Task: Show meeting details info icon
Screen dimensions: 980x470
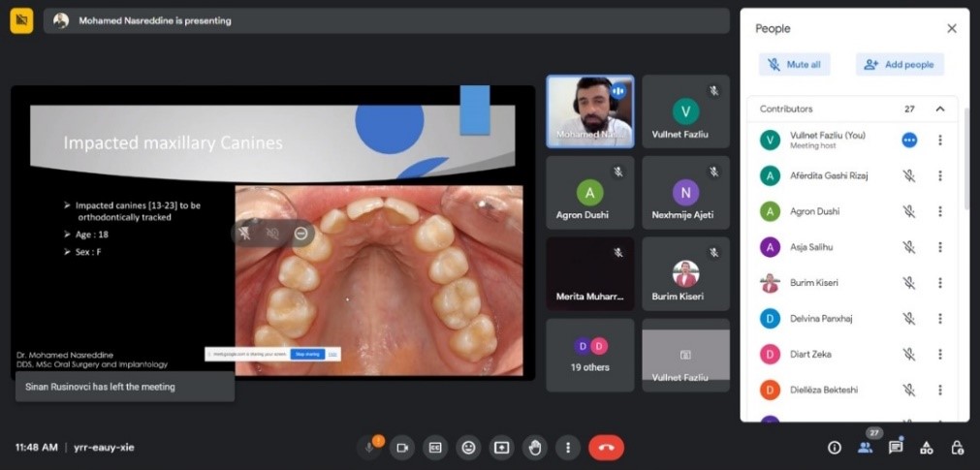Action: (x=834, y=448)
